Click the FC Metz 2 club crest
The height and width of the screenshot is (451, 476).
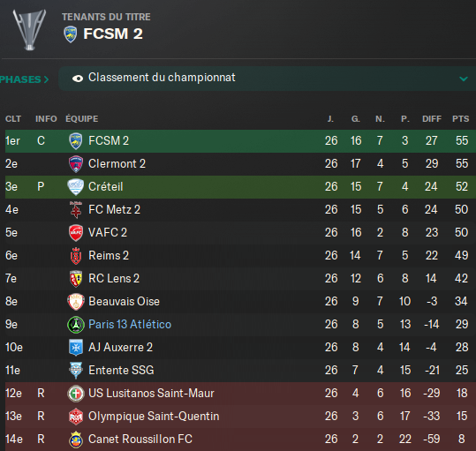click(76, 210)
